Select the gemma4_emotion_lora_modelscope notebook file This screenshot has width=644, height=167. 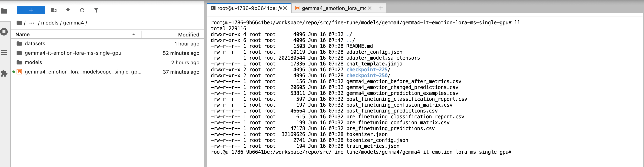pos(107,72)
